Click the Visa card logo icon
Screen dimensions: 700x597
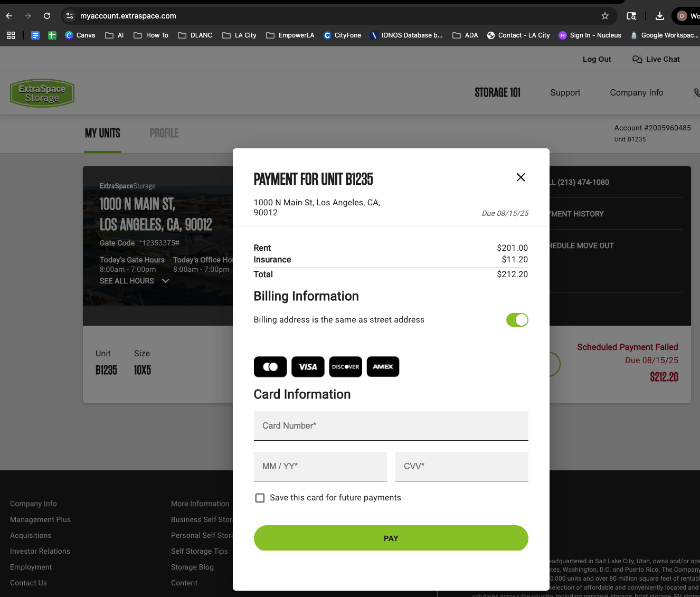pyautogui.click(x=308, y=367)
